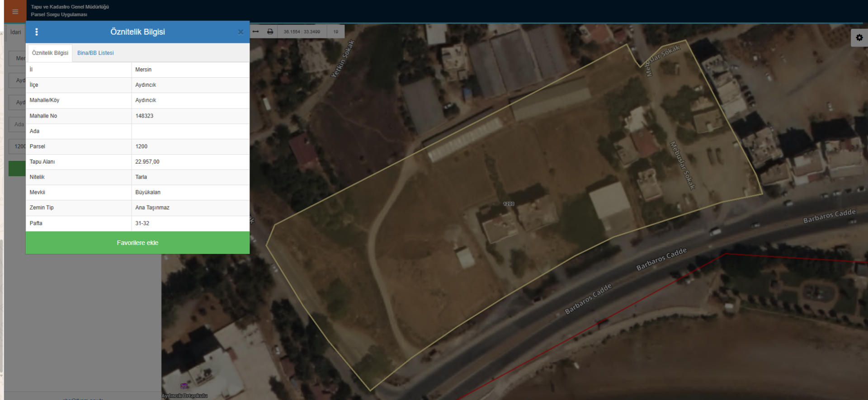The height and width of the screenshot is (400, 868).
Task: Open the İdari tab in sidebar
Action: [x=16, y=32]
